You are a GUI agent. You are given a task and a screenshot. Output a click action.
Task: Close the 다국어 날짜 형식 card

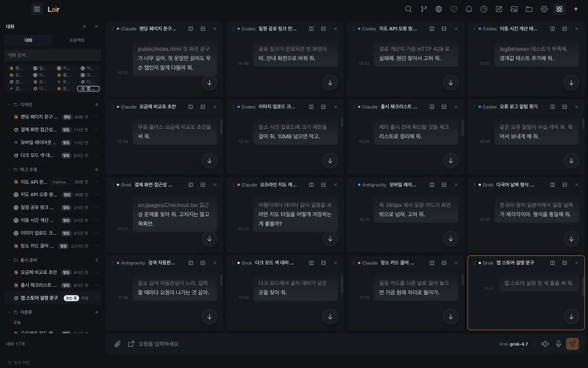(577, 185)
